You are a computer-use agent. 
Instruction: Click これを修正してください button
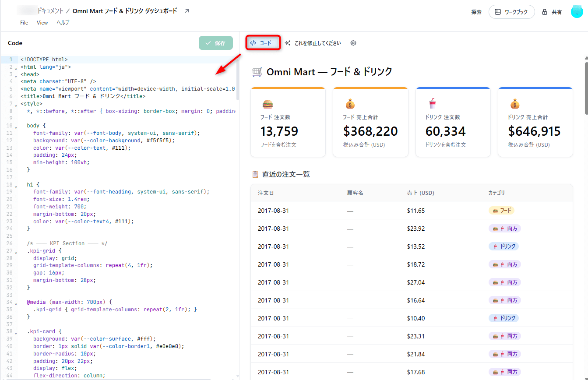[x=313, y=43]
